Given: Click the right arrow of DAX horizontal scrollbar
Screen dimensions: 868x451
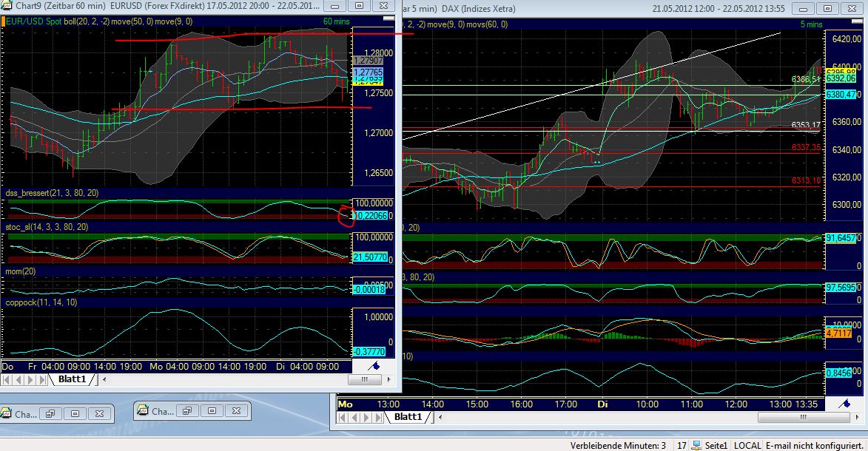Looking at the screenshot, I should 856,416.
